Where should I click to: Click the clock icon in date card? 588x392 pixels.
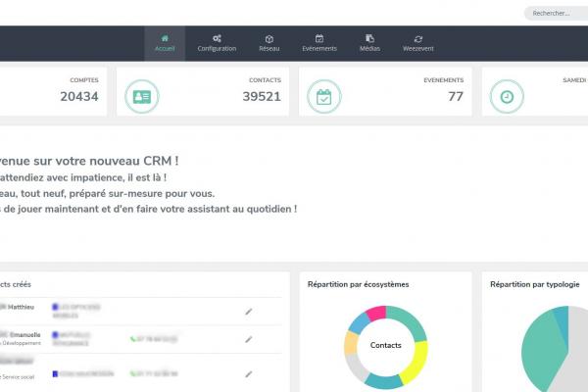(507, 97)
